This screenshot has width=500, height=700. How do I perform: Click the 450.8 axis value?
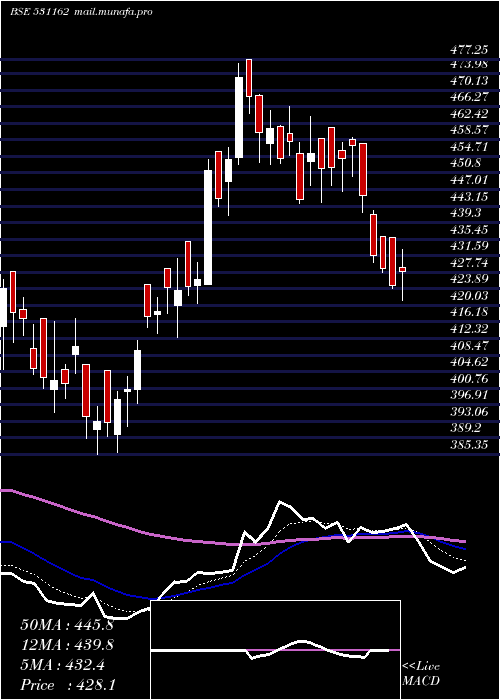pos(466,163)
